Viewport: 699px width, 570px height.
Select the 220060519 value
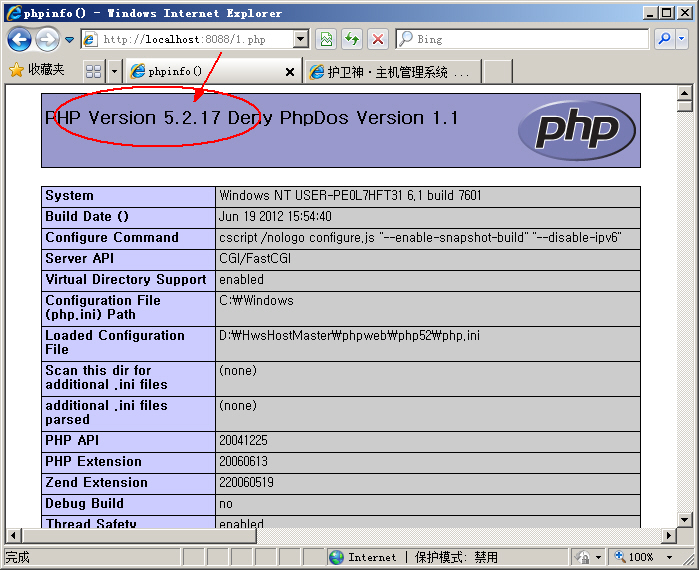[x=247, y=482]
